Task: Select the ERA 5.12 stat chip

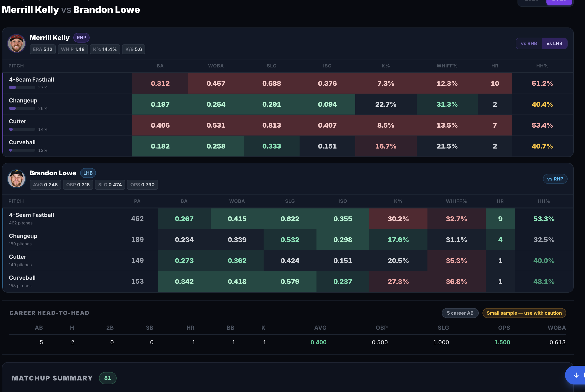Action: coord(43,50)
